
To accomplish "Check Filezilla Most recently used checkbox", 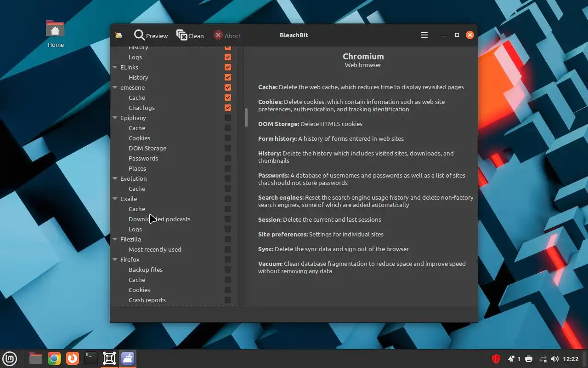I will [228, 249].
